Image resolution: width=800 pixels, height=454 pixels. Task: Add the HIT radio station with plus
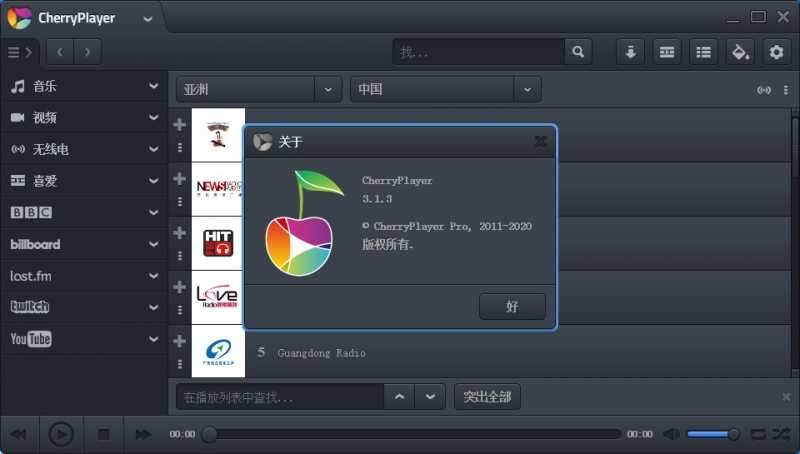(180, 233)
